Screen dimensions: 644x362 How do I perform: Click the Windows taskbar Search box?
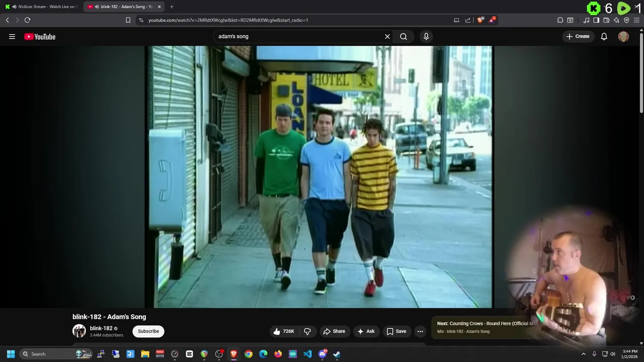coord(56,354)
